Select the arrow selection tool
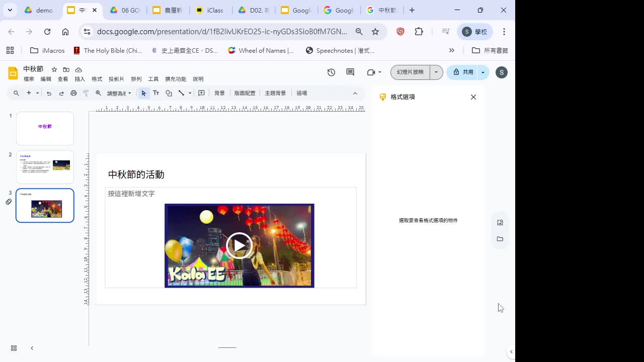The width and height of the screenshot is (644, 362). point(144,93)
